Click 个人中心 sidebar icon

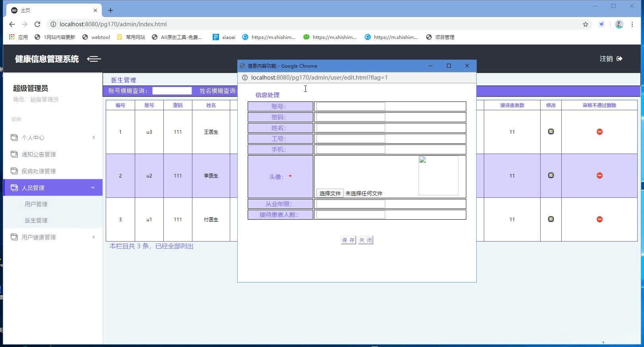click(x=14, y=137)
